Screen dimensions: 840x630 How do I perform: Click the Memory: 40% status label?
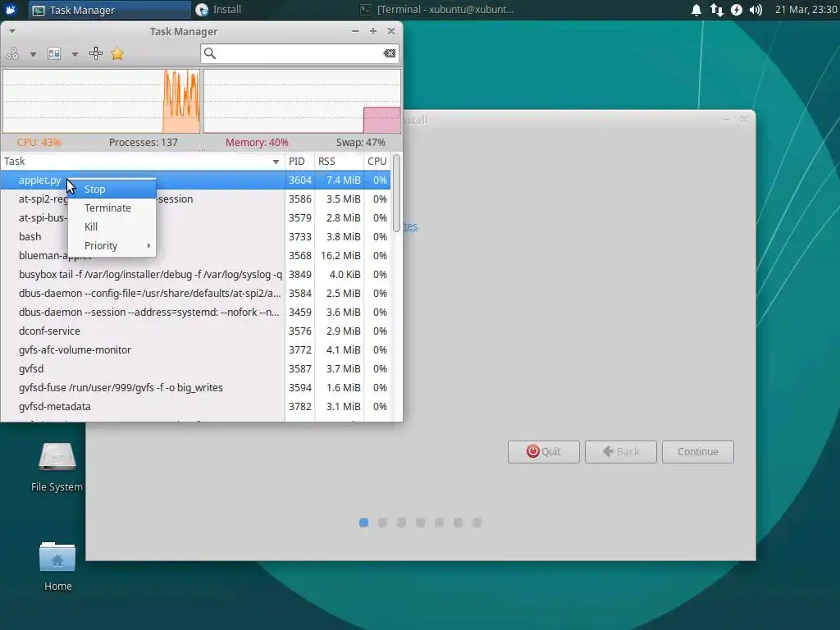coord(257,143)
